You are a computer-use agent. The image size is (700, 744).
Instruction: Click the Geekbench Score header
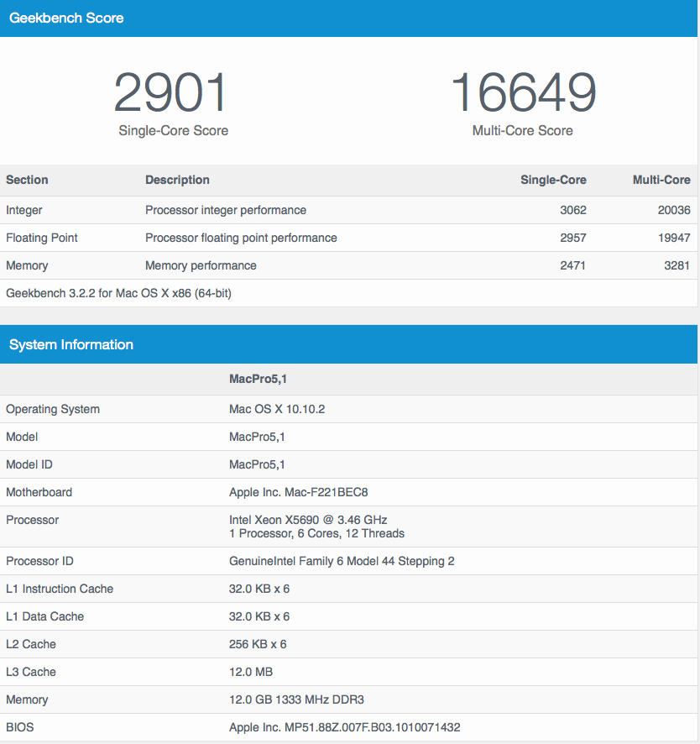point(66,18)
